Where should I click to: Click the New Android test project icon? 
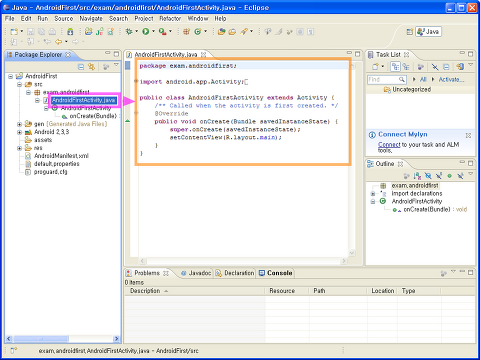coord(99,32)
